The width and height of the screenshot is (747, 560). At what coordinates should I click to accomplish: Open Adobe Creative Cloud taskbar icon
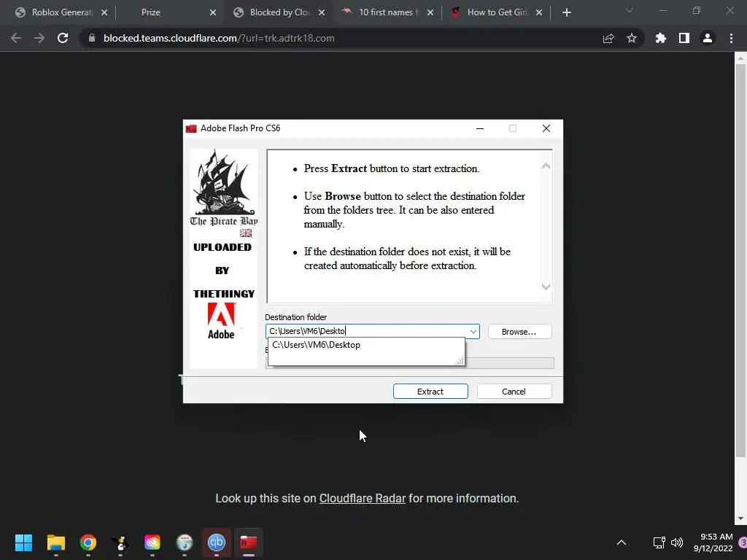point(152,542)
